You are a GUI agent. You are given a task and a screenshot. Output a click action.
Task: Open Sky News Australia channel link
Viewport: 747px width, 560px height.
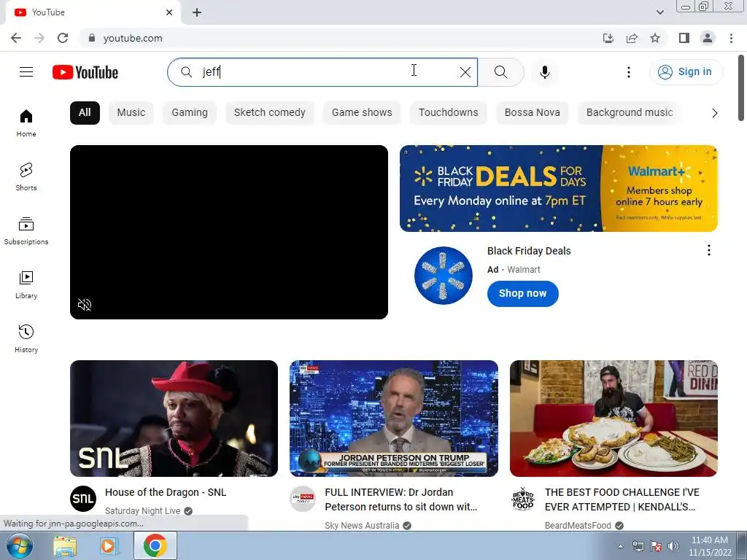[x=362, y=526]
